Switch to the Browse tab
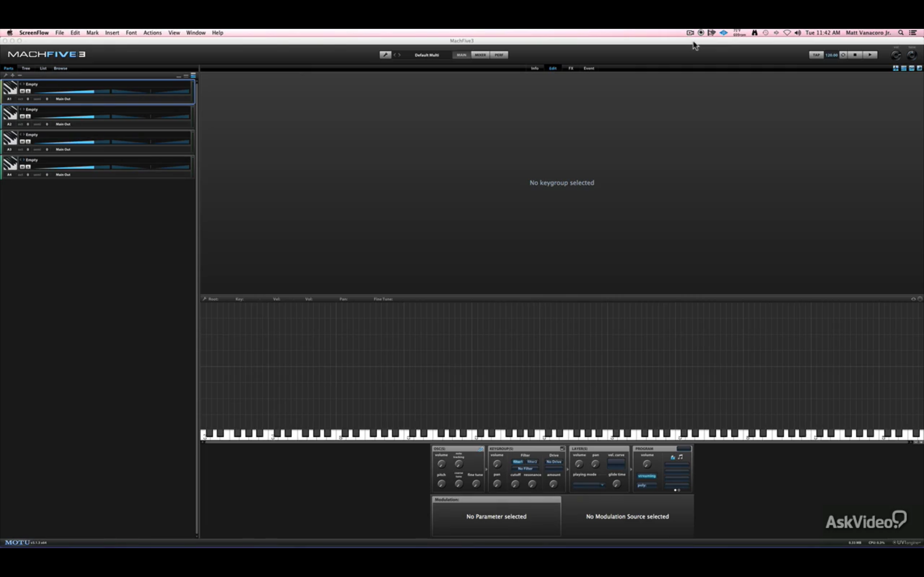Viewport: 924px width, 577px height. click(x=60, y=68)
